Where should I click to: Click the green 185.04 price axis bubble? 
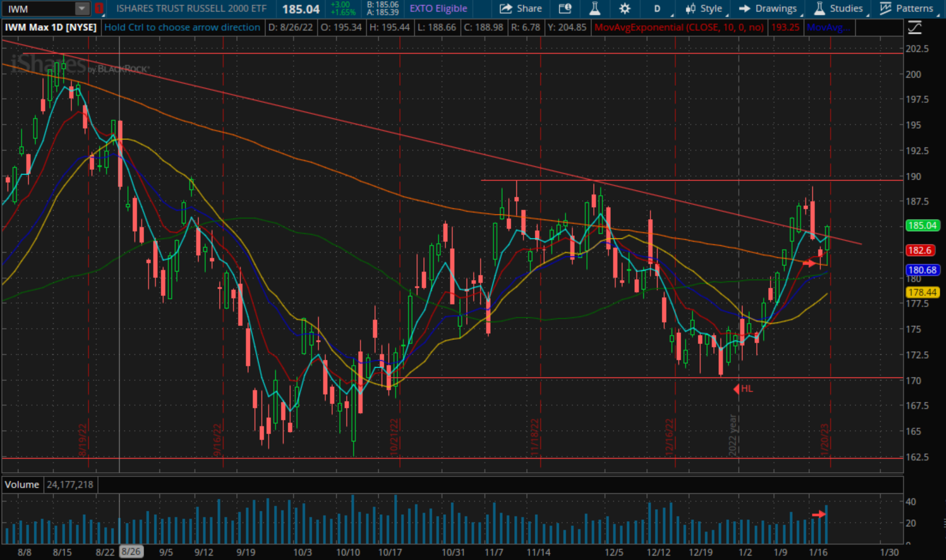(x=923, y=225)
